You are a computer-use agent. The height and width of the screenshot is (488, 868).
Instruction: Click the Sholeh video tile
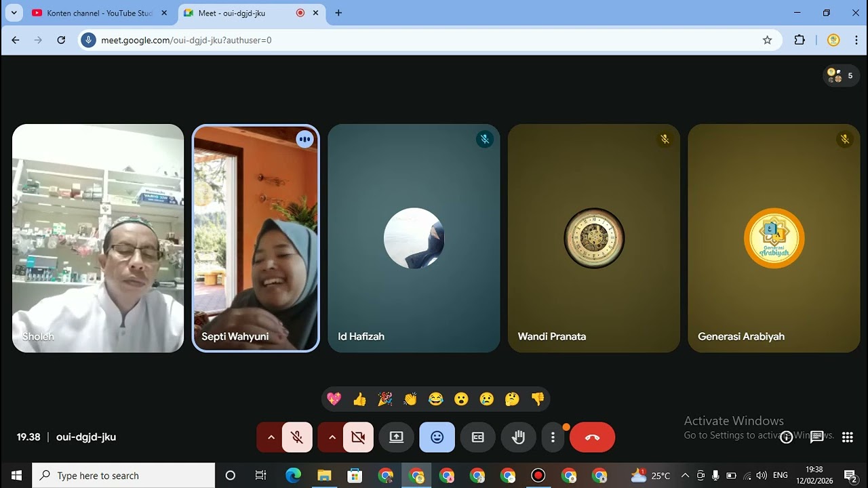[98, 238]
